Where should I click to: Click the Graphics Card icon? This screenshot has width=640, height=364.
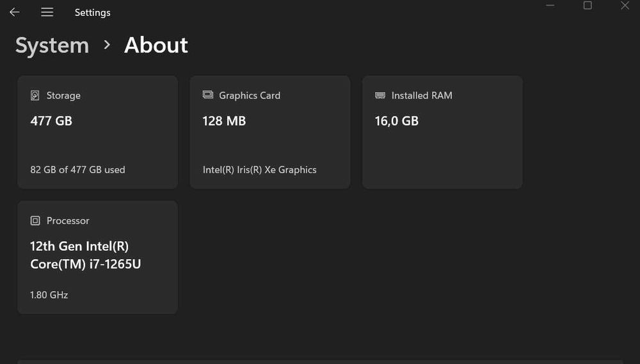point(208,95)
